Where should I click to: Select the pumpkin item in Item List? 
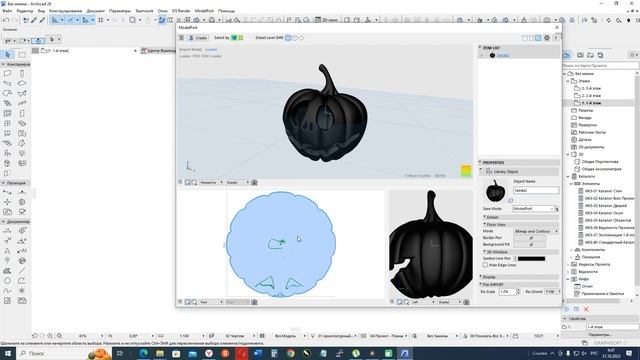(503, 56)
